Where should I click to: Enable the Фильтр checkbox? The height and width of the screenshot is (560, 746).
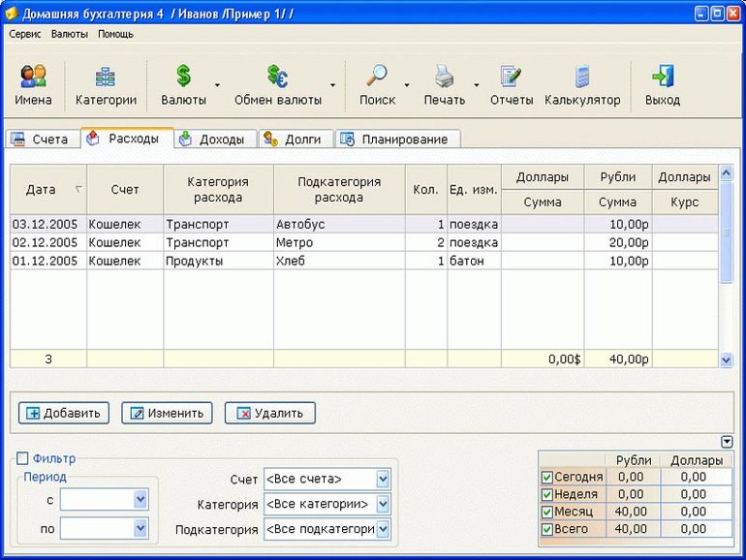tap(23, 458)
